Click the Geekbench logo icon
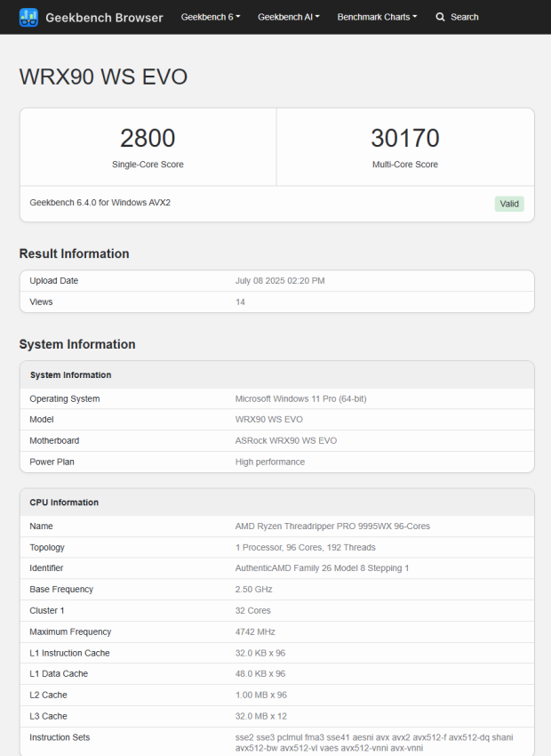The width and height of the screenshot is (551, 756). [28, 17]
